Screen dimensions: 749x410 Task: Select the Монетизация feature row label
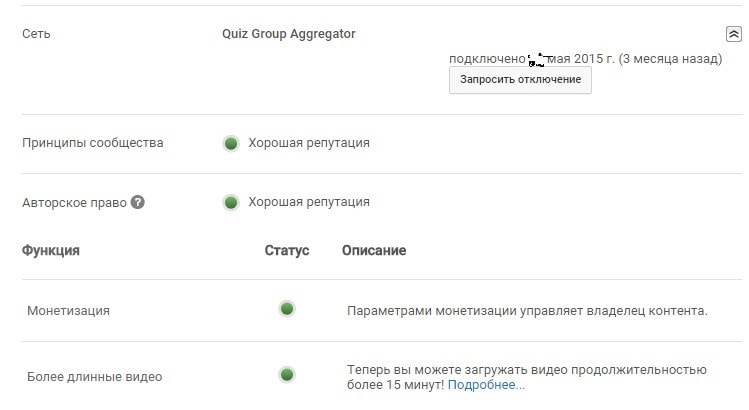[68, 310]
